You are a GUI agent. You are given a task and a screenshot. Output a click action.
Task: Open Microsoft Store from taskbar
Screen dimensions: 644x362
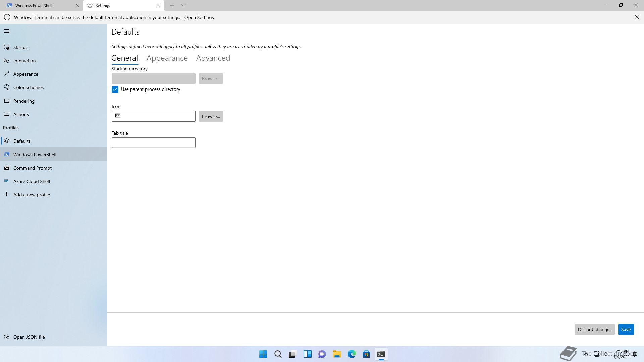point(367,354)
